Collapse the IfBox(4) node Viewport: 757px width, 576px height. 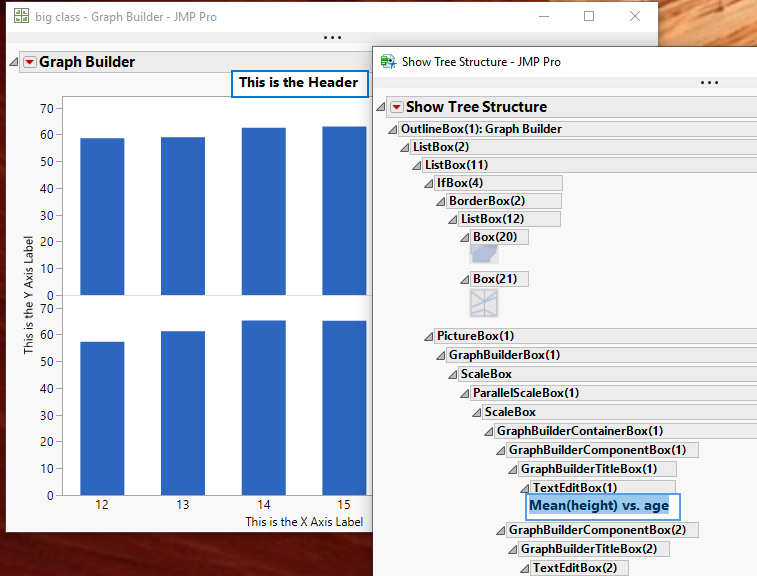[429, 183]
